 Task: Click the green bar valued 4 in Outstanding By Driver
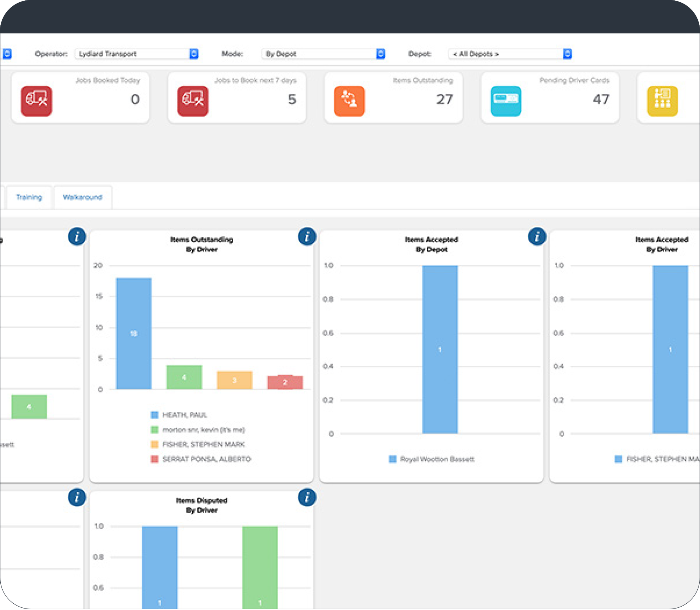[184, 377]
